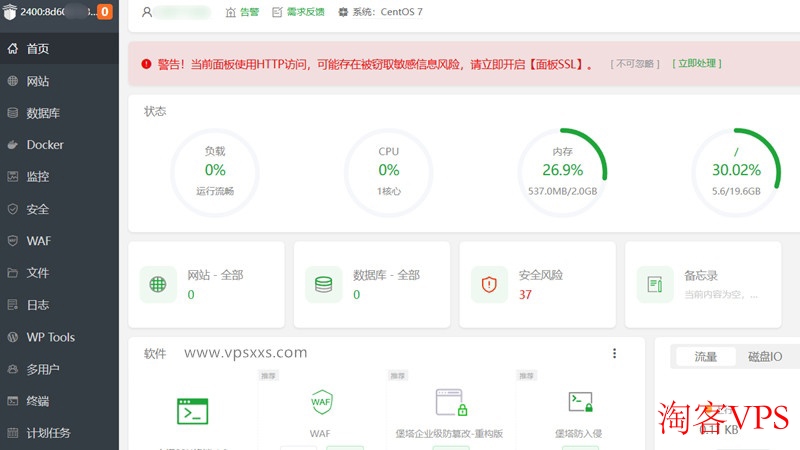Switch to the 磁盘IO tab
This screenshot has width=800, height=450.
click(x=765, y=356)
